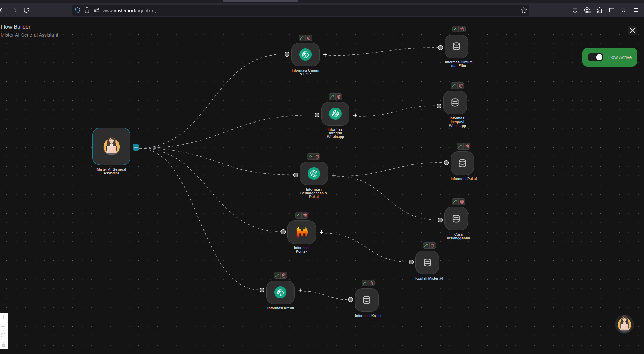Open the browser account dropdown icon
The image size is (644, 354).
pyautogui.click(x=587, y=10)
